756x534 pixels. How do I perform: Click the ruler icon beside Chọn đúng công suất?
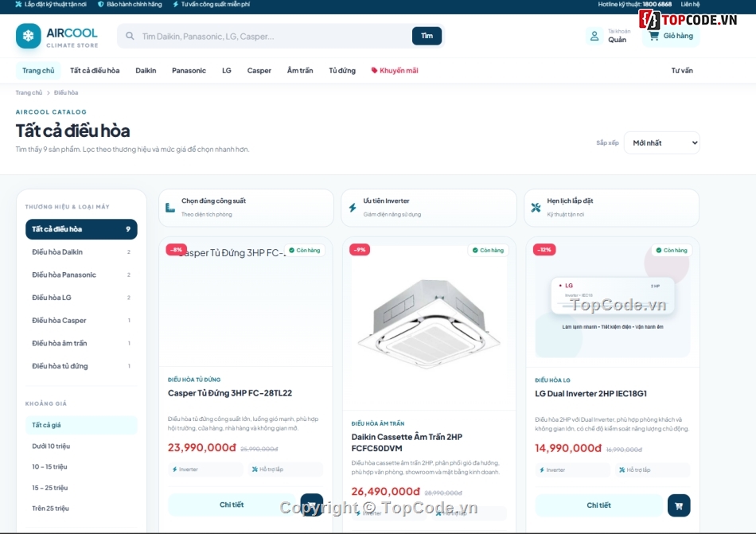tap(170, 208)
